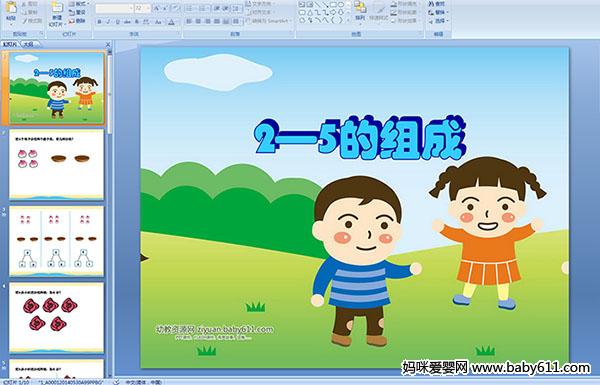Open the Select (选择) dropdown
The image size is (600, 385).
pos(438,21)
